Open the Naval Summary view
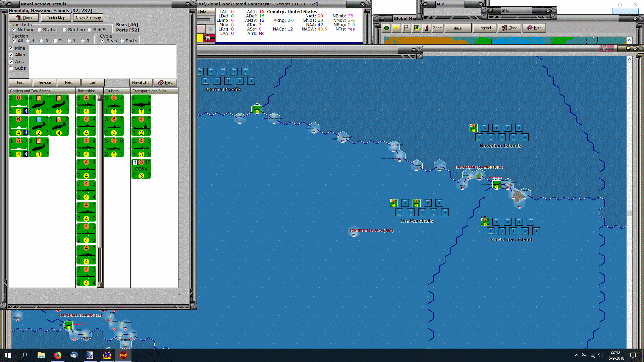 click(x=88, y=18)
